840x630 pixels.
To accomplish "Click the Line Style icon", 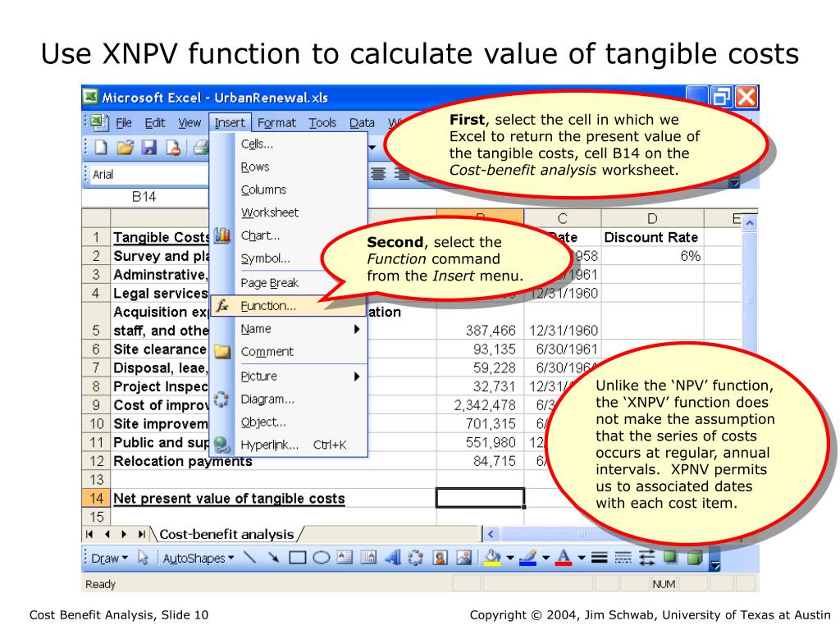I will (600, 558).
